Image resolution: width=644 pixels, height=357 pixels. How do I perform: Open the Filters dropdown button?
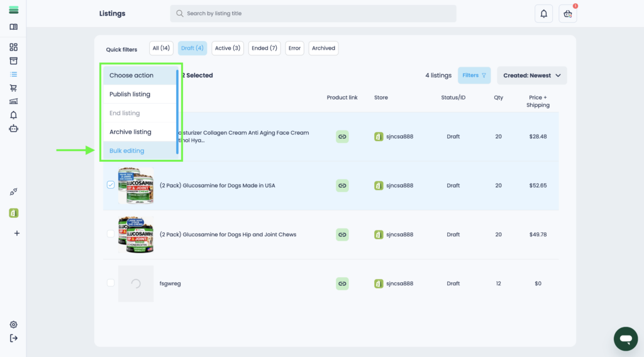pyautogui.click(x=474, y=76)
